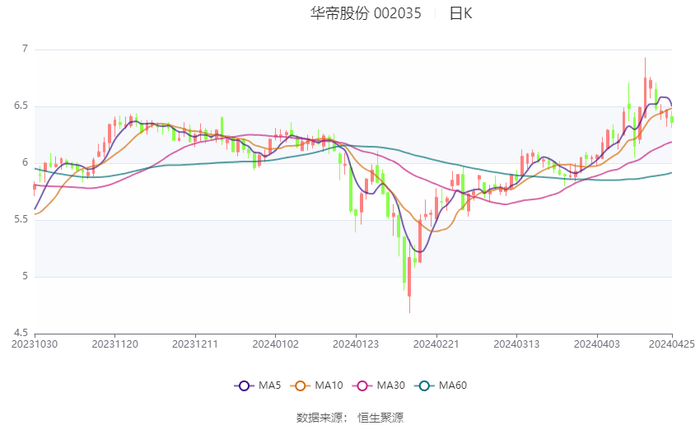
Task: Click the 华帝股份 002035 chart title
Action: pos(366,14)
